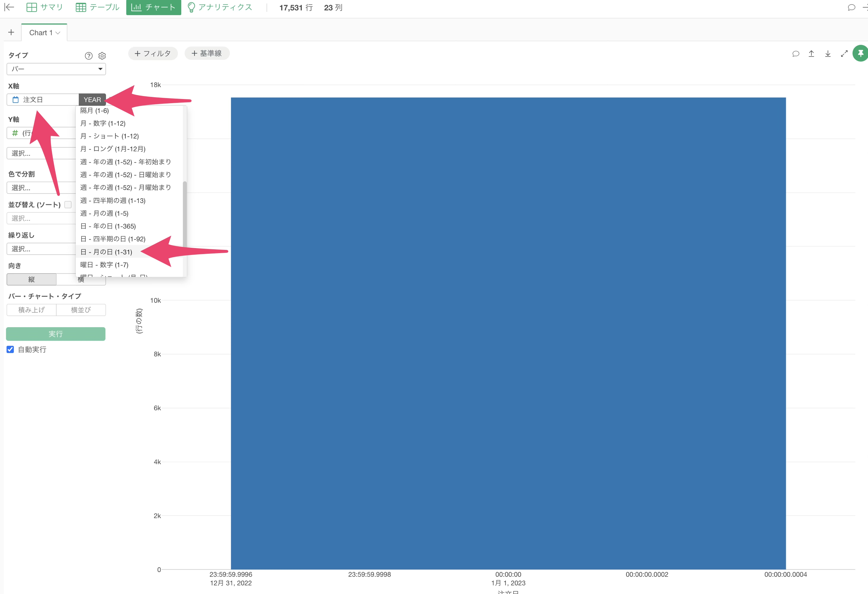Screen dimensions: 868x594
Task: Click the help question mark icon
Action: click(x=89, y=56)
